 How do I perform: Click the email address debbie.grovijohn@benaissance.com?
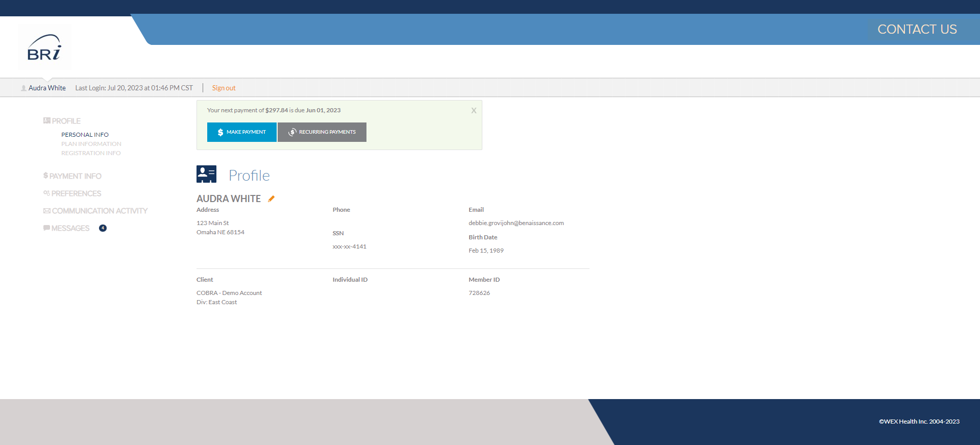(516, 223)
